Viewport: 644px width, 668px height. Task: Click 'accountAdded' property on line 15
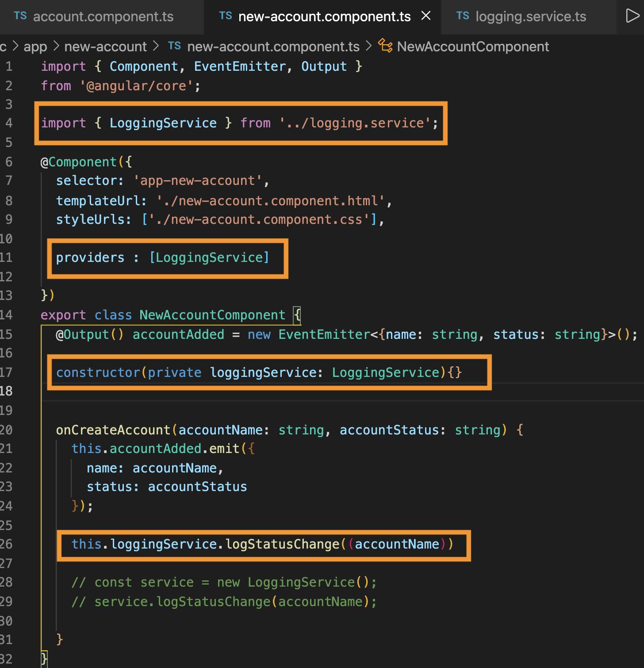click(x=178, y=334)
